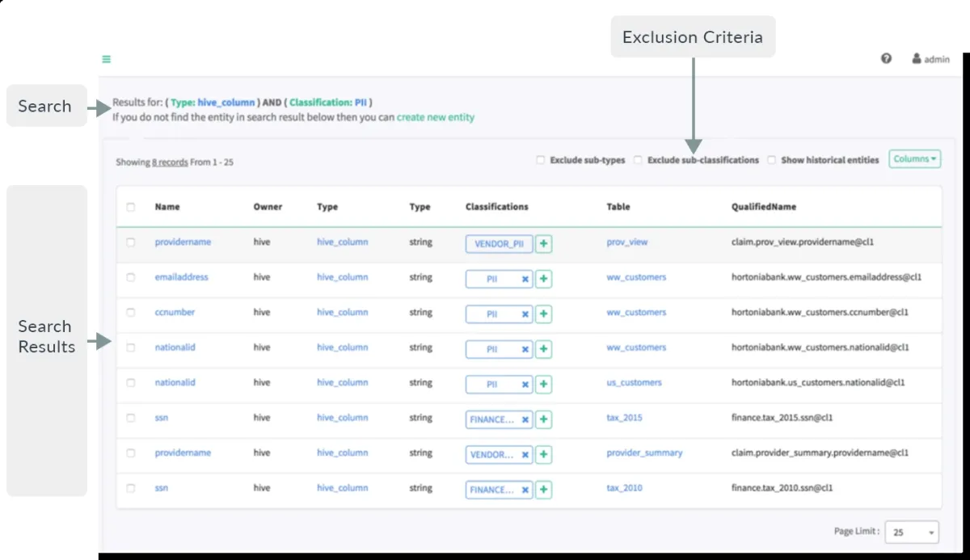970x560 pixels.
Task: Add classification to ww_customers nationalid row
Action: 543,349
